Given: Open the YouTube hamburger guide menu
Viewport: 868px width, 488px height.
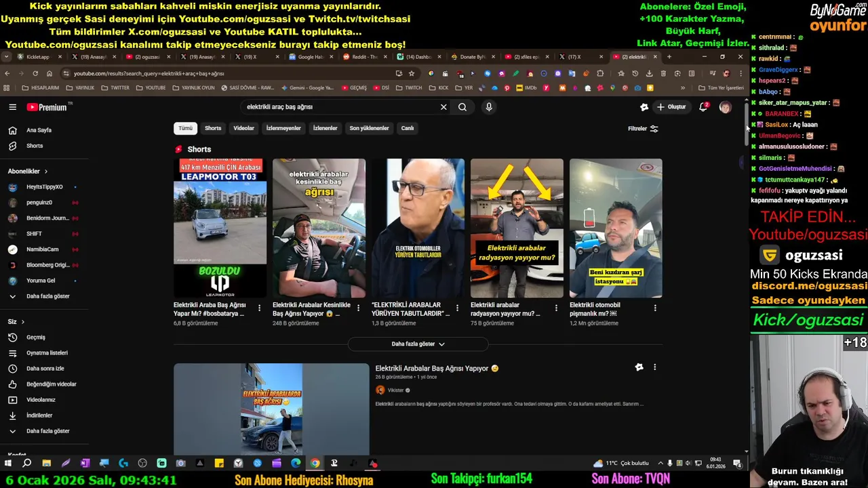Looking at the screenshot, I should click(12, 107).
